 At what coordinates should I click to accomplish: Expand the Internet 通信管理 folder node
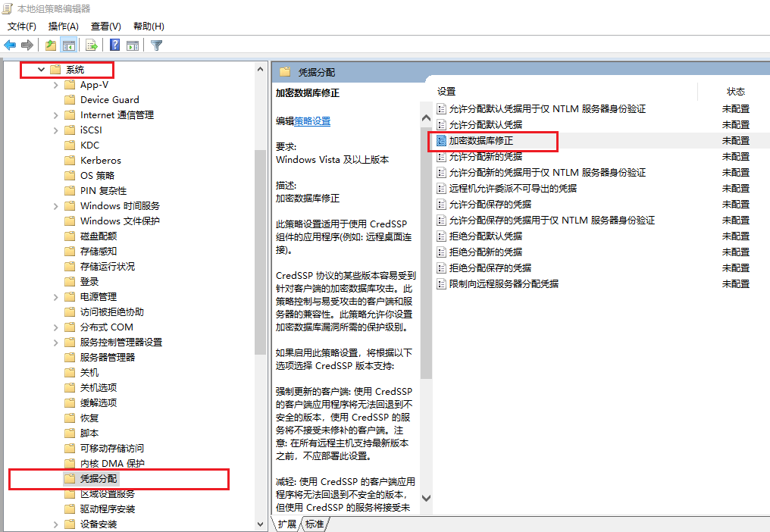coord(56,115)
